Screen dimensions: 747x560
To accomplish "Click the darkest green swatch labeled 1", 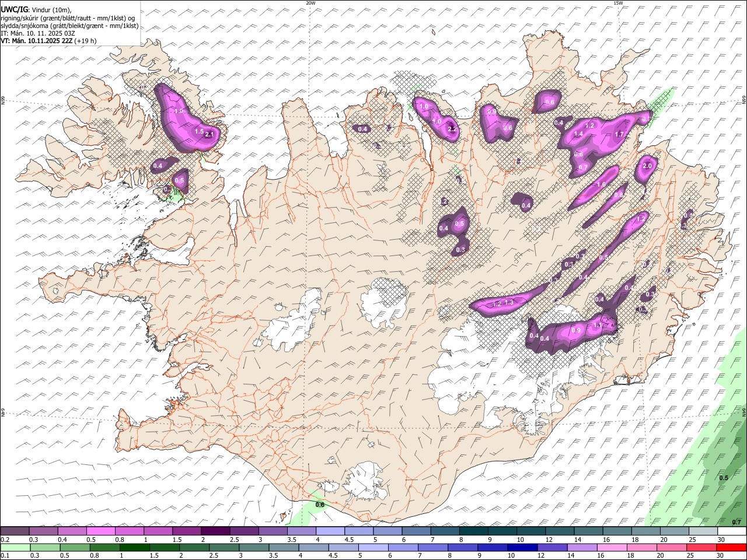I will coord(135,548).
